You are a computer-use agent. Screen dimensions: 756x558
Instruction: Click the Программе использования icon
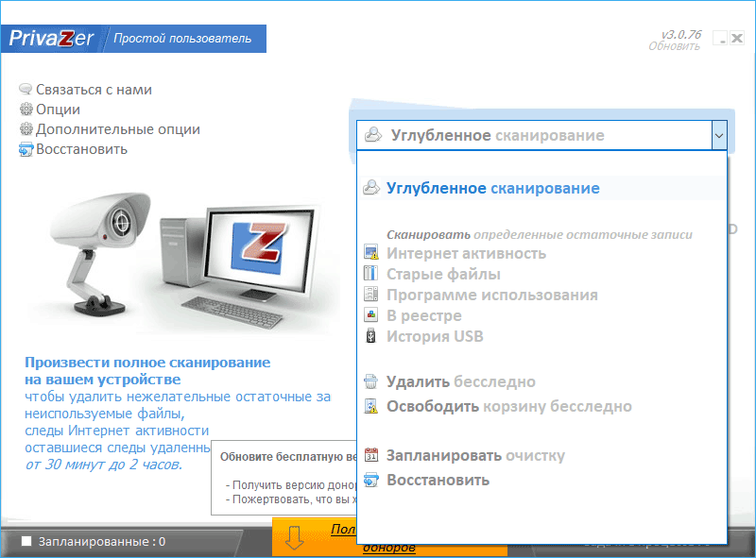370,295
